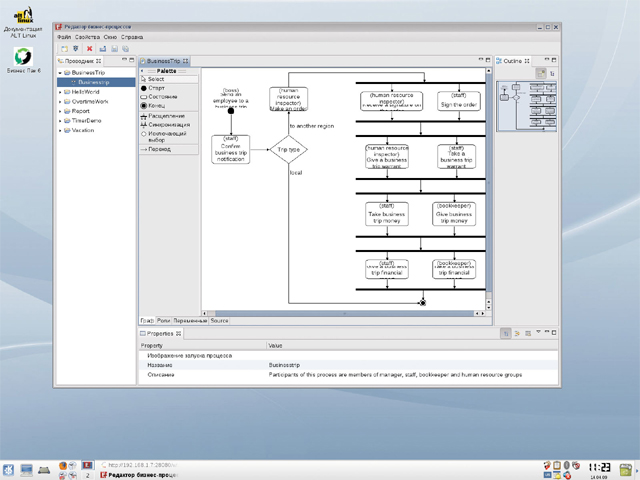This screenshot has height=480, width=640.
Task: Click the Название property value Businesstrip
Action: pyautogui.click(x=284, y=365)
